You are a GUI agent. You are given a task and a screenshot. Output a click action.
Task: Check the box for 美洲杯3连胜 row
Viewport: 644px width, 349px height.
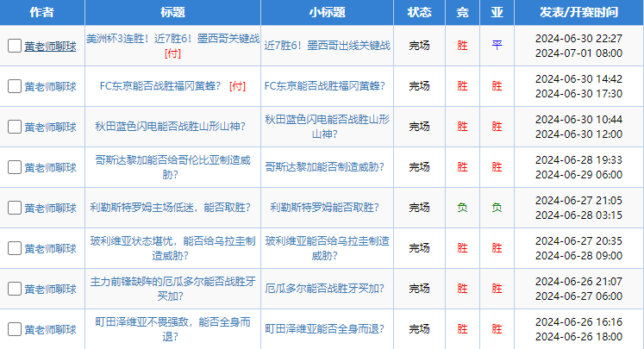15,46
